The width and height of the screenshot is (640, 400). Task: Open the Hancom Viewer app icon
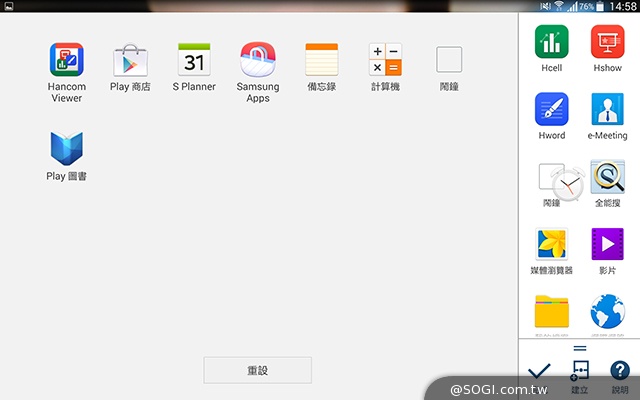(x=67, y=60)
